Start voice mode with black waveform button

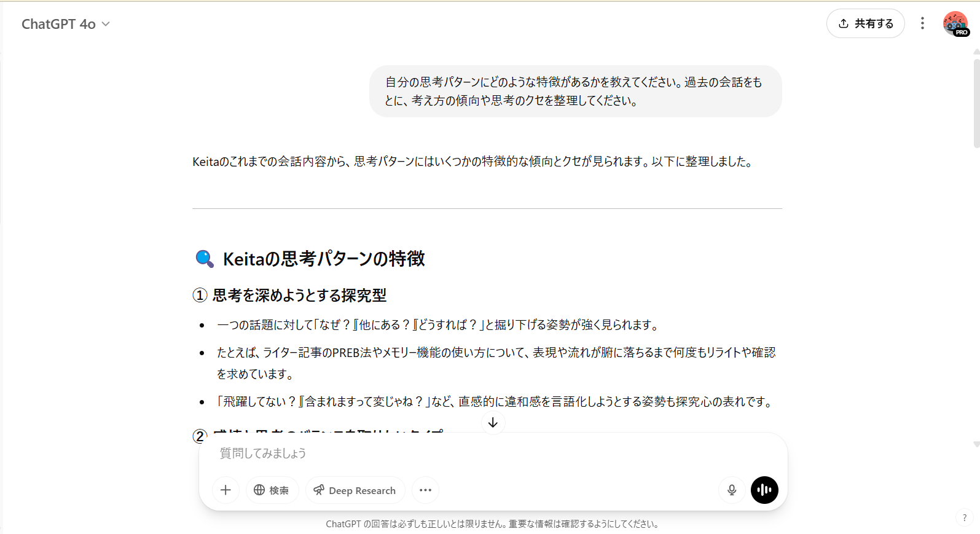[764, 490]
